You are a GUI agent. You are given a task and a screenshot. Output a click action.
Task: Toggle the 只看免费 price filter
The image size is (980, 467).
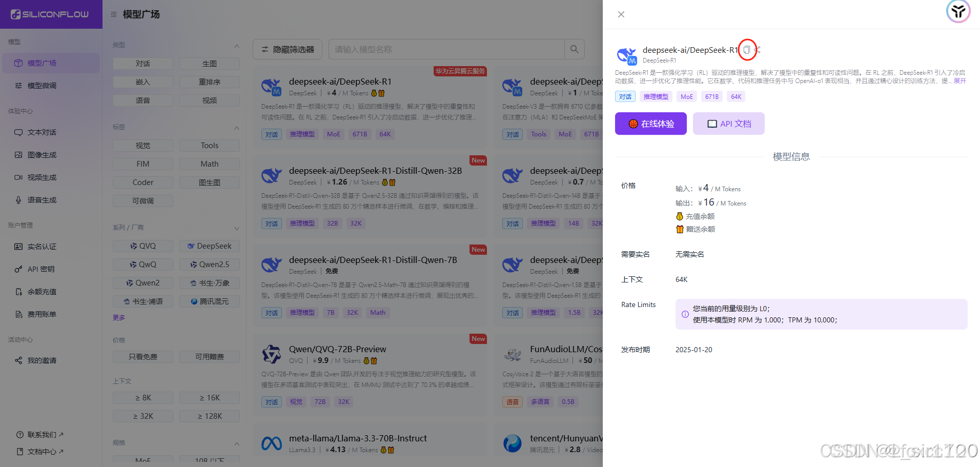(143, 357)
